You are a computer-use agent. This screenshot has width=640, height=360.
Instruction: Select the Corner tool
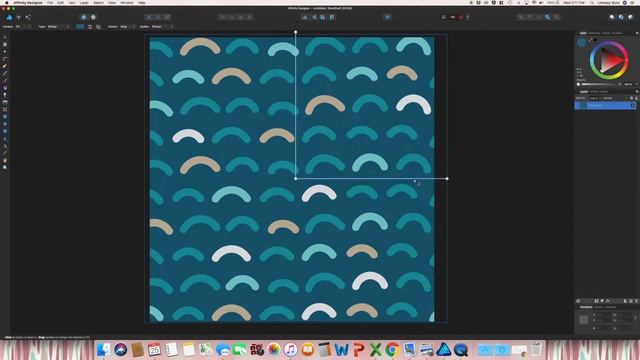(5, 59)
